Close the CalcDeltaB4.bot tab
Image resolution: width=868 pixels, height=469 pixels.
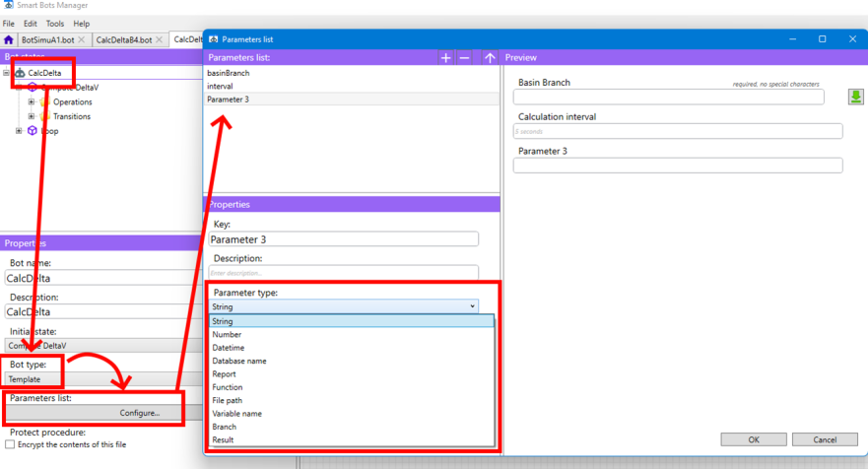coord(161,40)
